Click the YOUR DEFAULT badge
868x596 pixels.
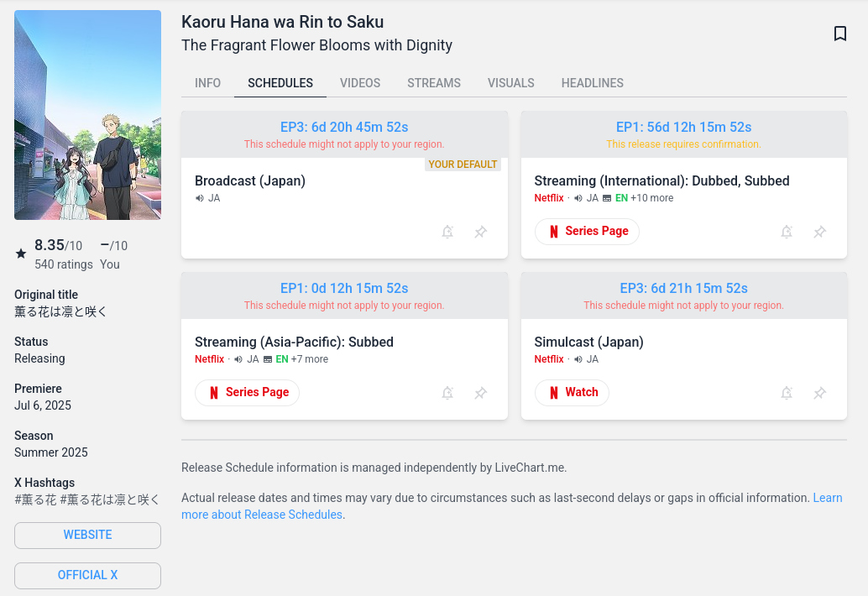coord(463,165)
